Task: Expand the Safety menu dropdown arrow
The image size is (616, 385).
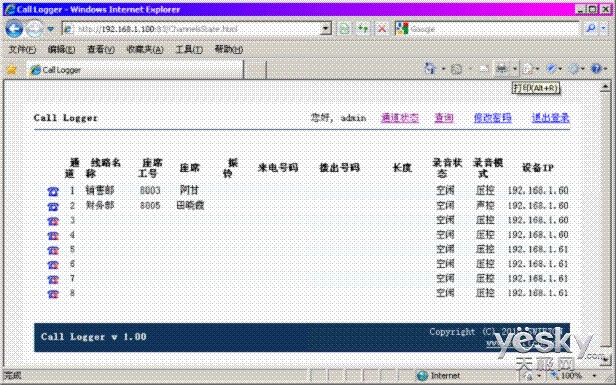Action: [x=560, y=69]
